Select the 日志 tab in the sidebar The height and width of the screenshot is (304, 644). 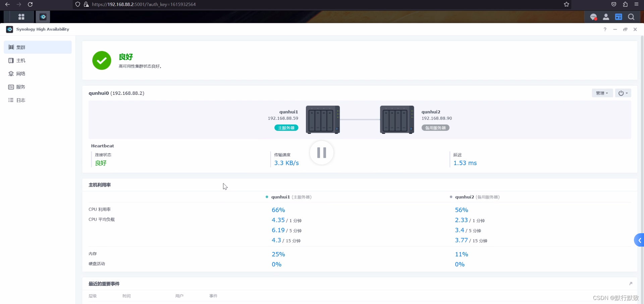[x=38, y=100]
